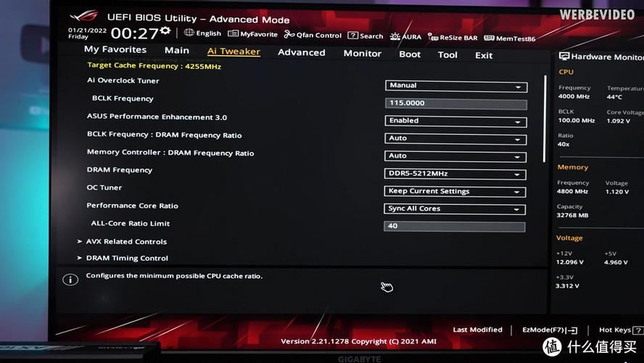This screenshot has height=363, width=644.
Task: Click the clock settings gear icon
Action: tap(165, 30)
